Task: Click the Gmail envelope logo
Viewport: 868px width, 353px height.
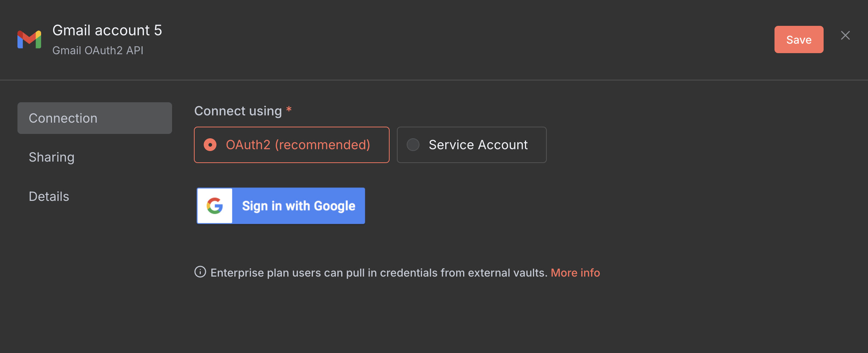Action: pos(29,39)
